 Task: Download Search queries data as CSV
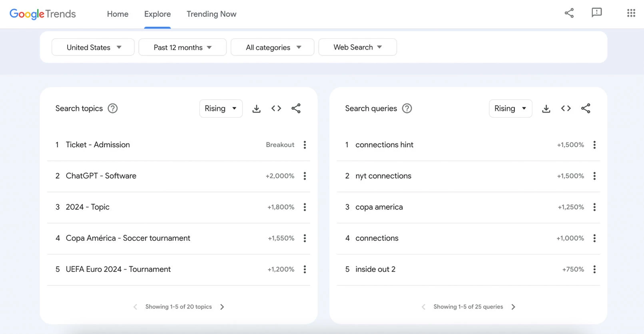546,108
